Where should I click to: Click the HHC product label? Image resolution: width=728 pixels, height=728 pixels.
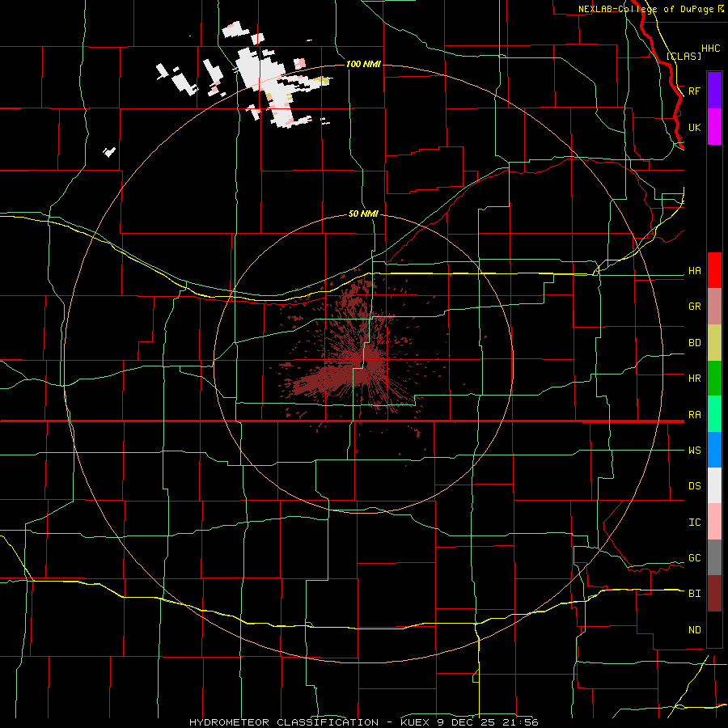(x=711, y=49)
